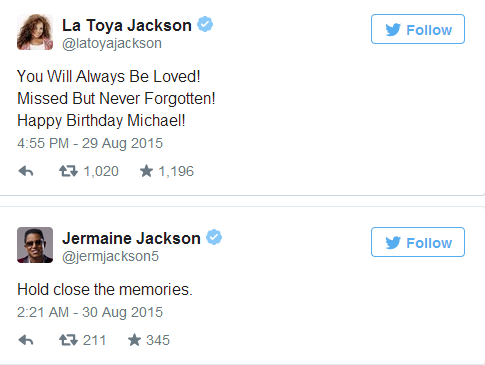Open the Jermaine Jackson name link
This screenshot has height=365, width=485.
coord(131,238)
